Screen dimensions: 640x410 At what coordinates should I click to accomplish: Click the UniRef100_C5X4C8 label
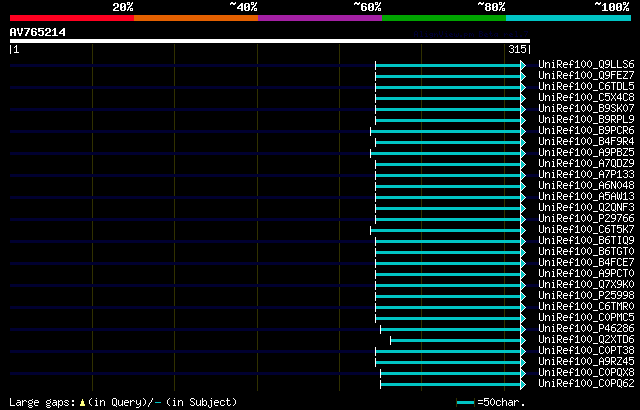coord(586,98)
